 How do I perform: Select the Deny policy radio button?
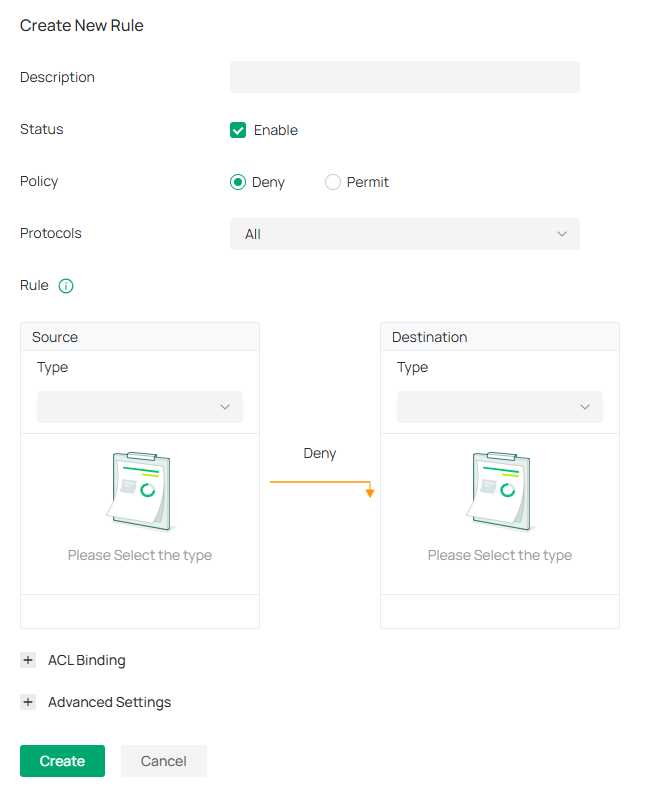(x=238, y=182)
